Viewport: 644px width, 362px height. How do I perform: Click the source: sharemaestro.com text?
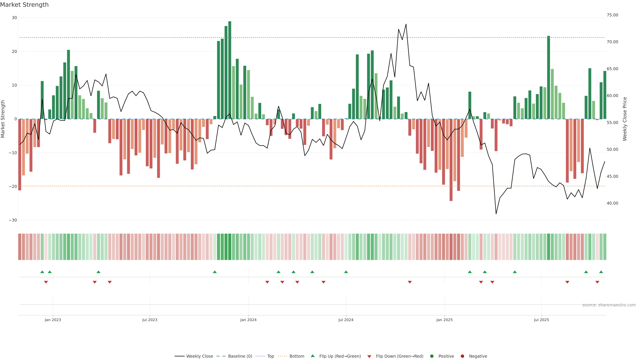(609, 305)
